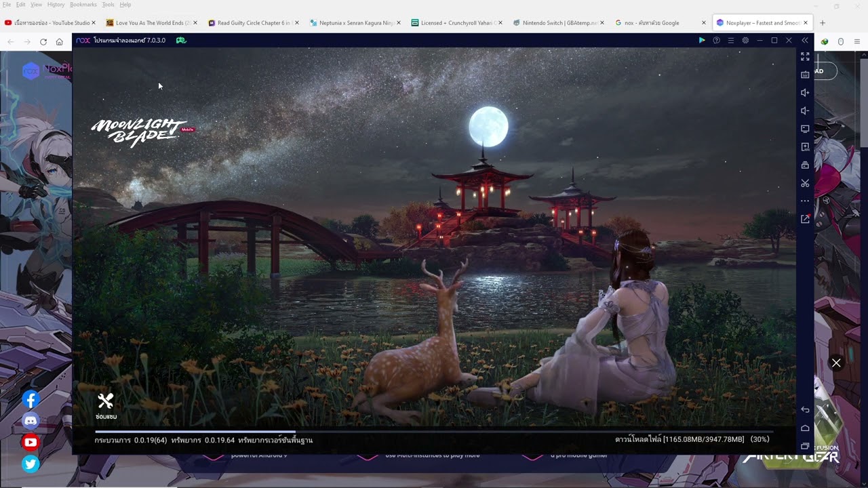Open browser Help menu
Screen dimensions: 868x488
(125, 5)
